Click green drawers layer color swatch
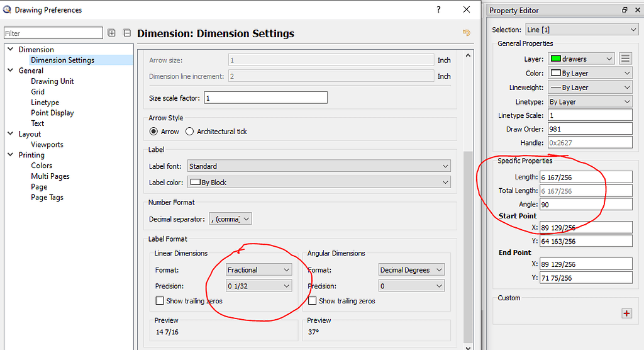 coord(556,59)
